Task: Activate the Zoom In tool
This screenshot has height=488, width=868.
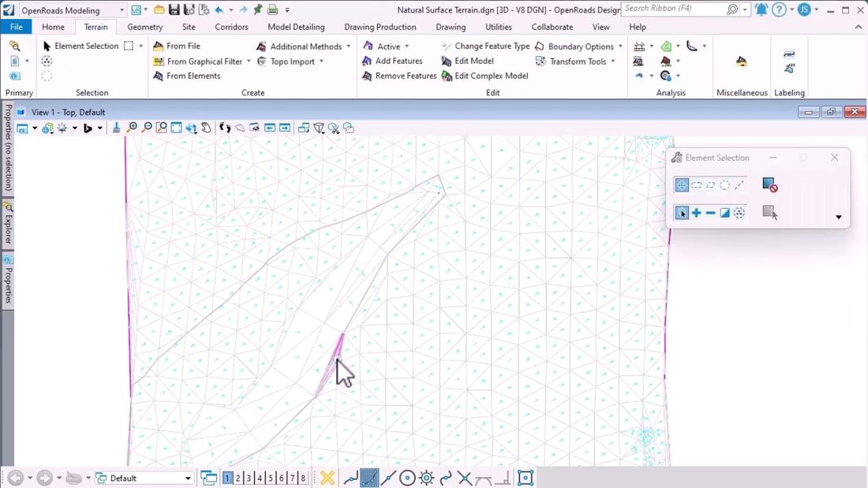Action: (x=131, y=128)
